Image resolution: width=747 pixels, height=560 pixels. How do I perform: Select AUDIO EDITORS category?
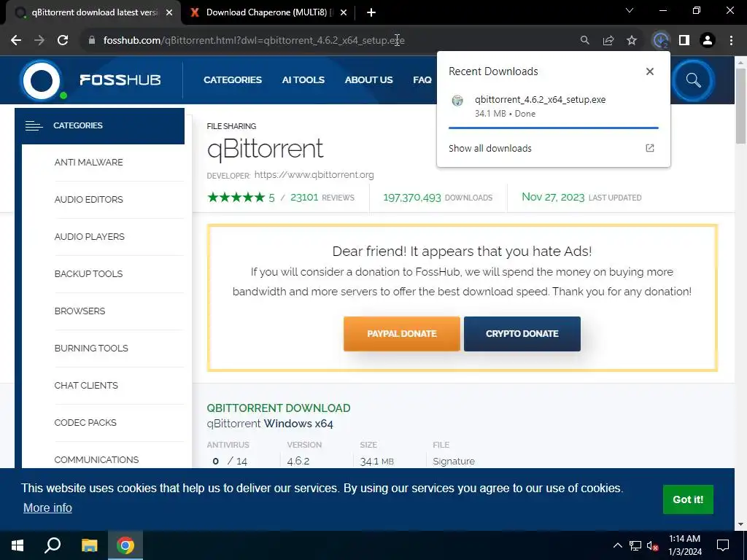(x=88, y=200)
